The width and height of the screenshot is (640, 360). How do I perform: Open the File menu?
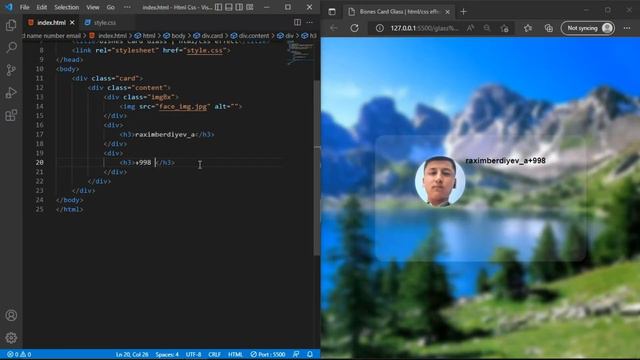[x=24, y=7]
